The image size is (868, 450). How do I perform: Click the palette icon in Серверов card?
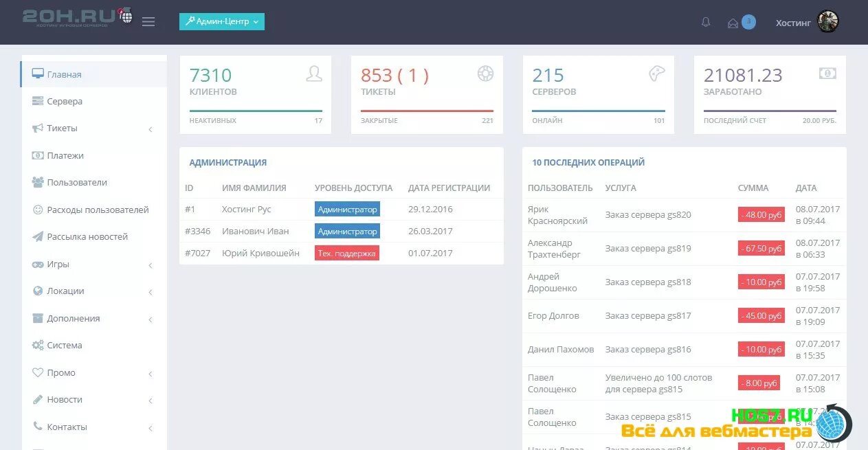coord(657,74)
